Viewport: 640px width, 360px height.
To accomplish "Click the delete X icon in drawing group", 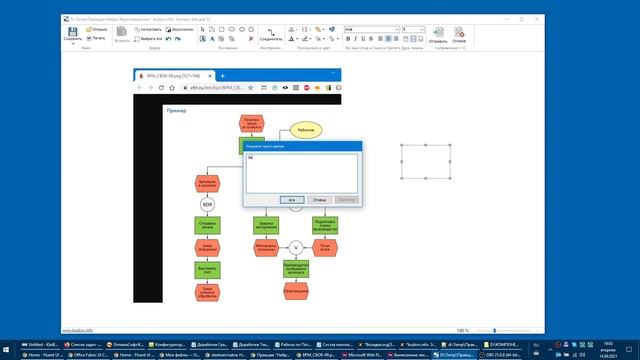I will tap(251, 39).
